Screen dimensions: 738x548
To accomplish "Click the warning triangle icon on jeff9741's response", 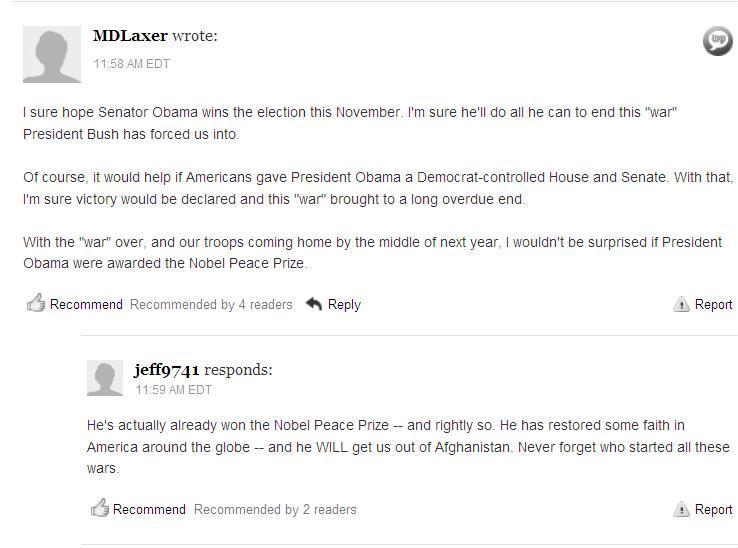I will pyautogui.click(x=682, y=509).
